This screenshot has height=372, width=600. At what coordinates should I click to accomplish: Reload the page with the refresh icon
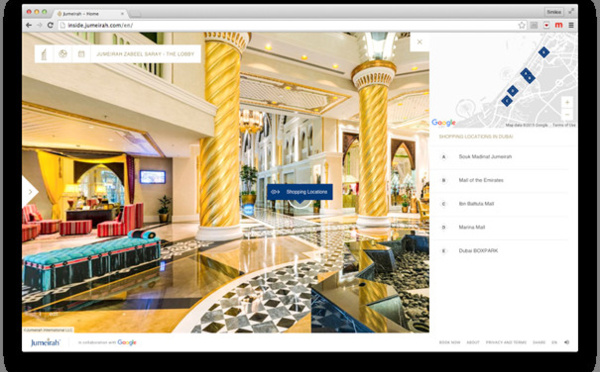click(50, 25)
